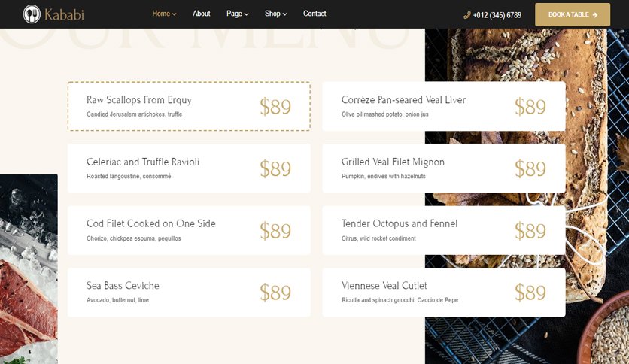Click the phone handset icon beside the number
This screenshot has width=629, height=364.
[x=466, y=15]
